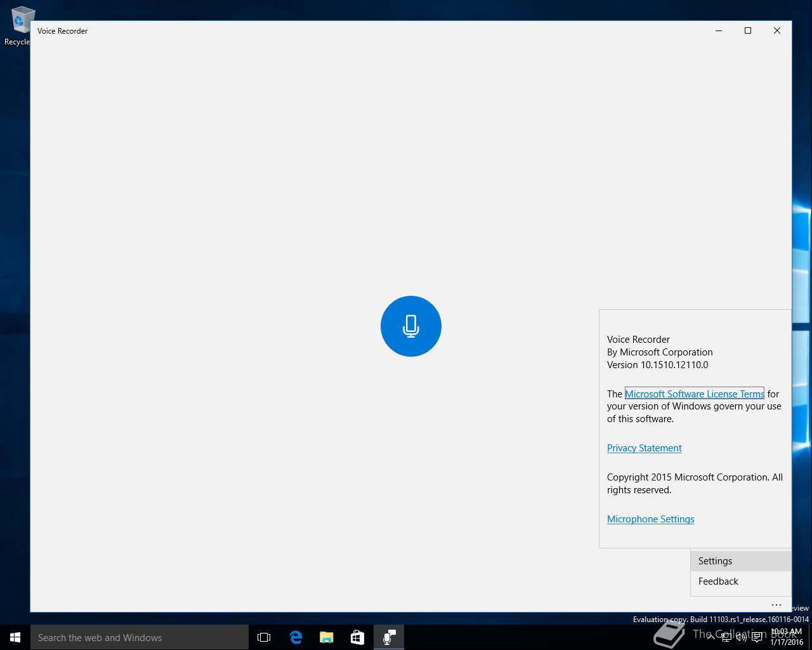The image size is (812, 650).
Task: Launch Microsoft Edge from the taskbar
Action: (296, 637)
